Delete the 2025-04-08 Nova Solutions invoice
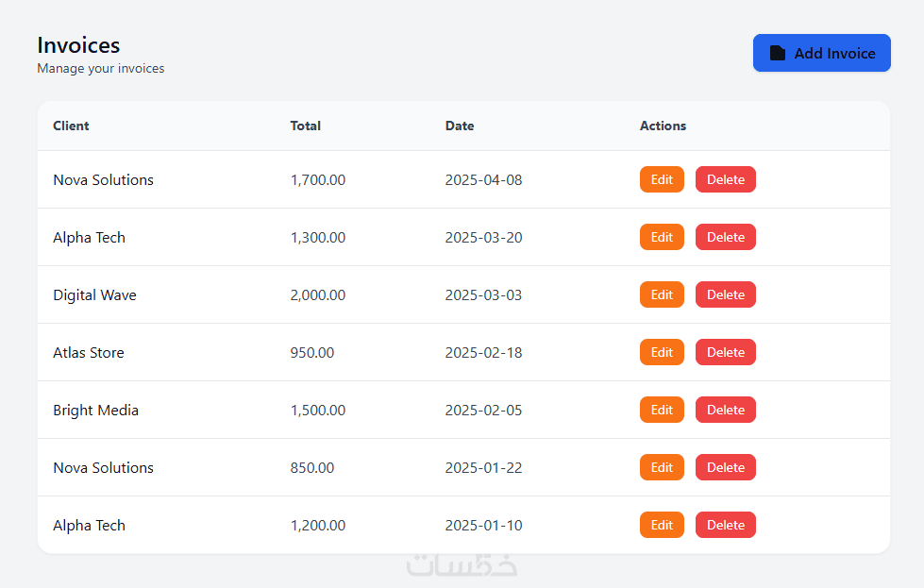The width and height of the screenshot is (924, 588). pos(725,179)
